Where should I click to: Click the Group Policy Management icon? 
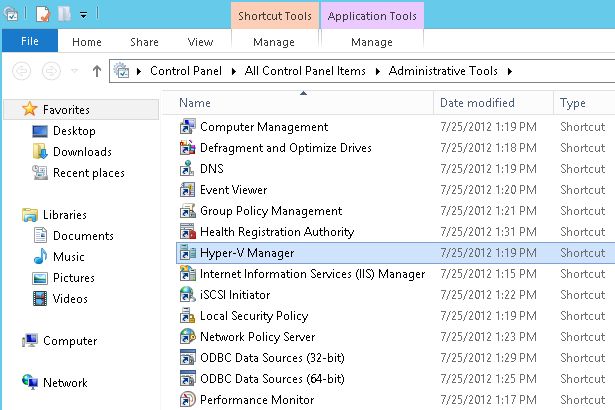click(x=187, y=211)
